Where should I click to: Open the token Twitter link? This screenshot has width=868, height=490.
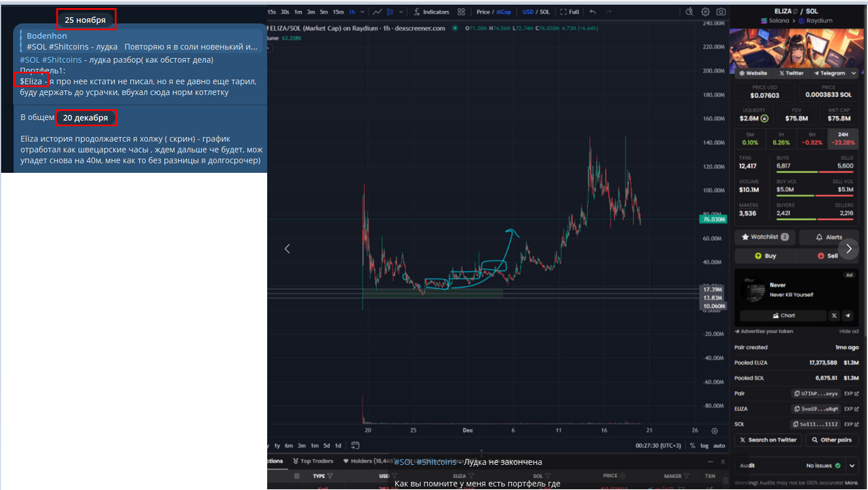point(791,73)
